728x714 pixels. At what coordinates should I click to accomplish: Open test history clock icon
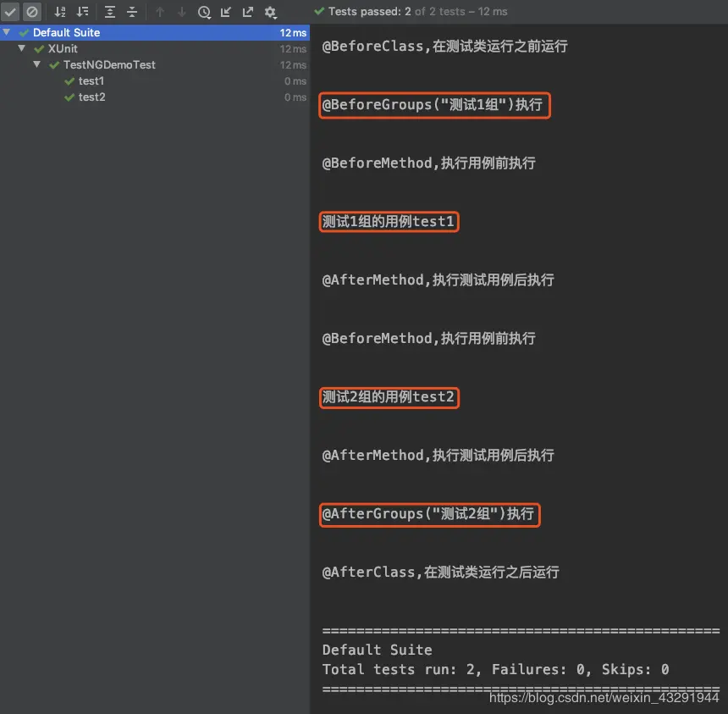click(204, 12)
